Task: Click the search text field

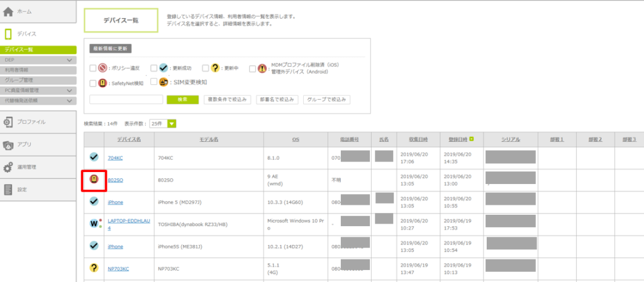Action: [126, 99]
